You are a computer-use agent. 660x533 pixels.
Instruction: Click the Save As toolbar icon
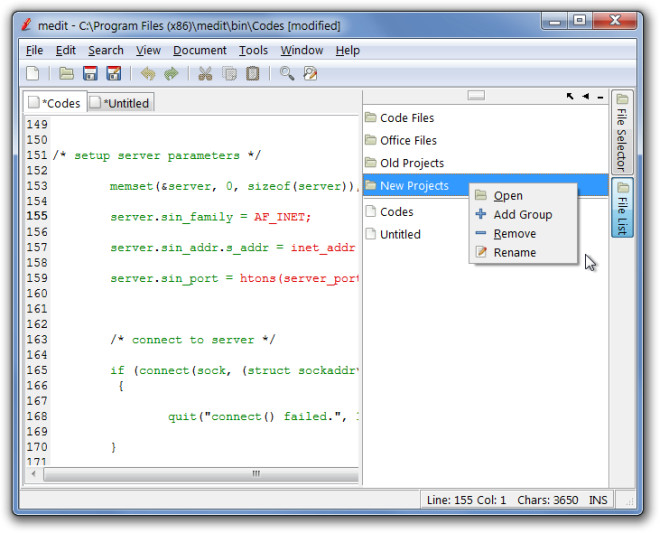[114, 74]
